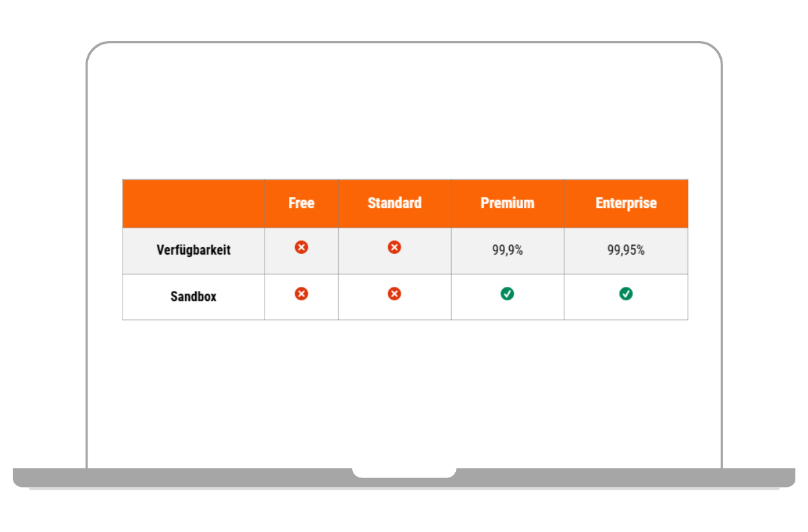This screenshot has height=532, width=808.
Task: Click the Sandbox row label
Action: click(193, 296)
